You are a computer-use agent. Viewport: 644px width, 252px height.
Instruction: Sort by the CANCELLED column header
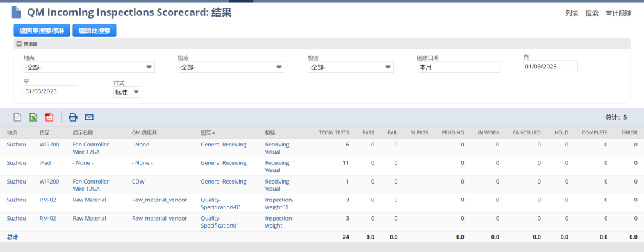[x=527, y=133]
